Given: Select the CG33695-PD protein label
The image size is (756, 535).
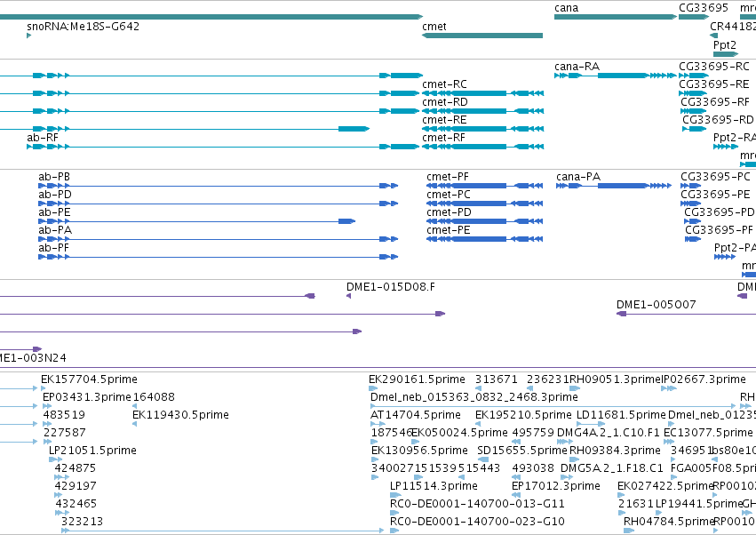Looking at the screenshot, I should click(720, 212).
